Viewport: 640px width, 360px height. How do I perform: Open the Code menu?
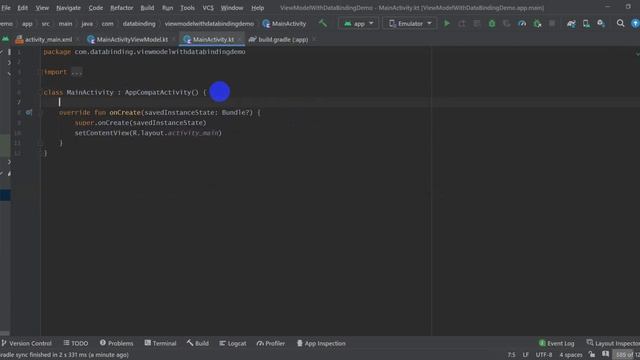click(96, 8)
